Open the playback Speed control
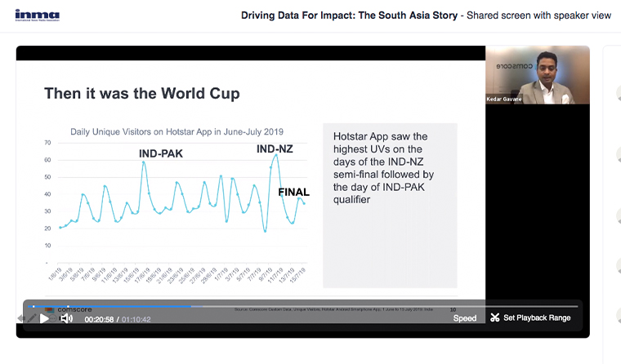 click(x=465, y=318)
